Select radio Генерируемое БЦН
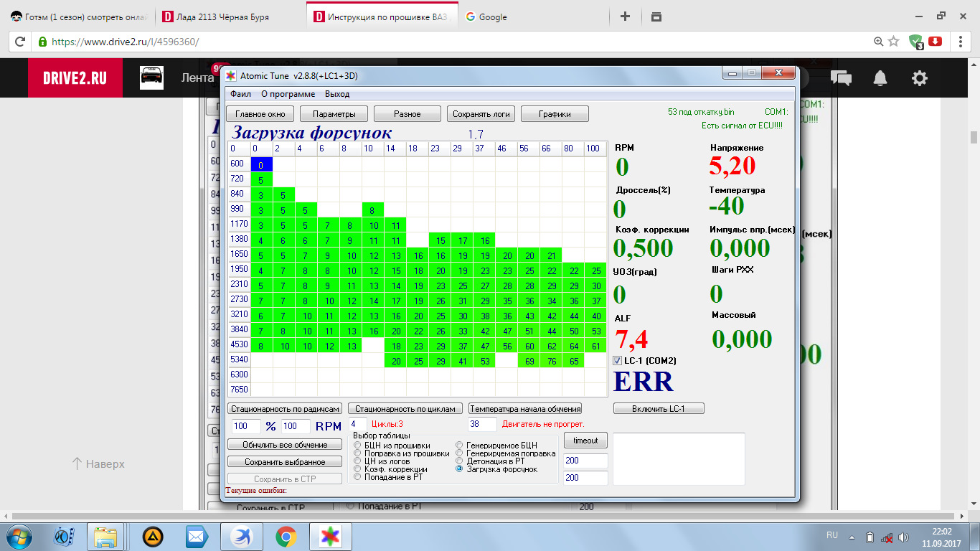This screenshot has width=980, height=551. click(x=460, y=446)
